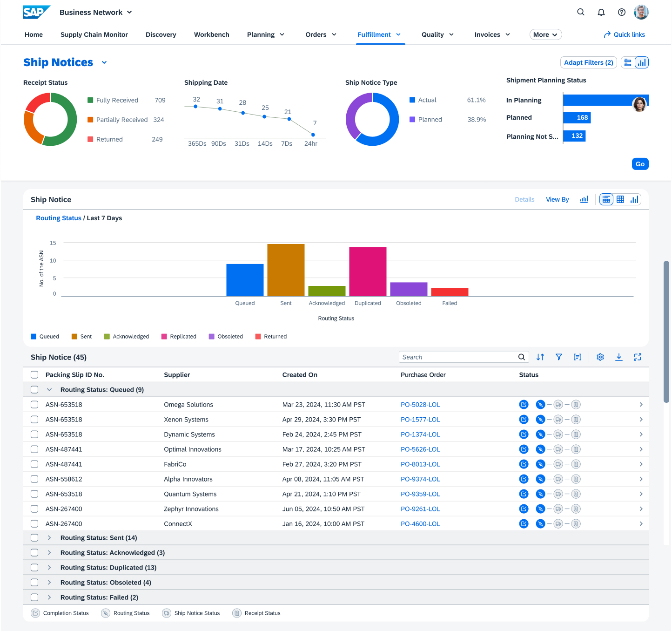Image resolution: width=672 pixels, height=631 pixels.
Task: Open the Orders menu
Action: coord(321,34)
